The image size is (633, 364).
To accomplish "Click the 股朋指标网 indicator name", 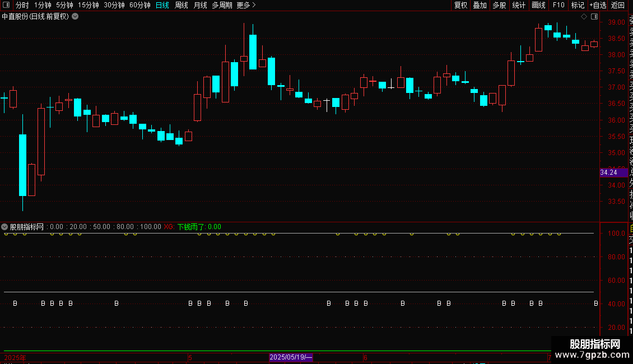I will (27, 227).
